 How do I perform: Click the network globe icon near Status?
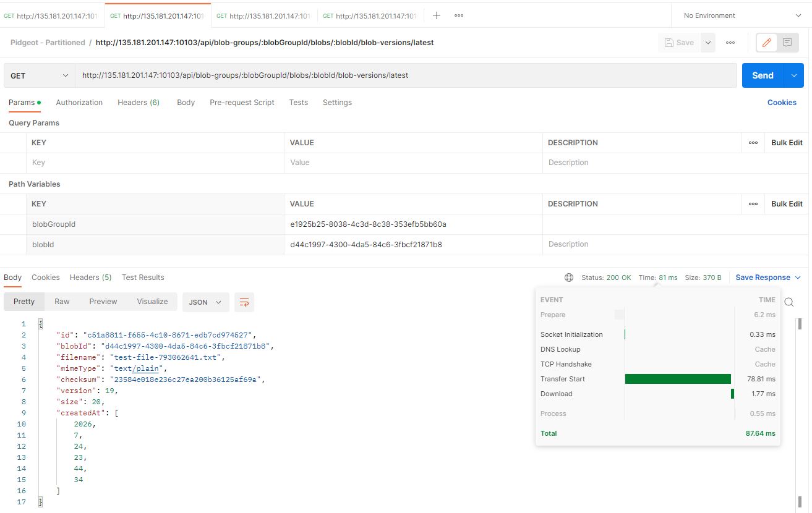[569, 278]
